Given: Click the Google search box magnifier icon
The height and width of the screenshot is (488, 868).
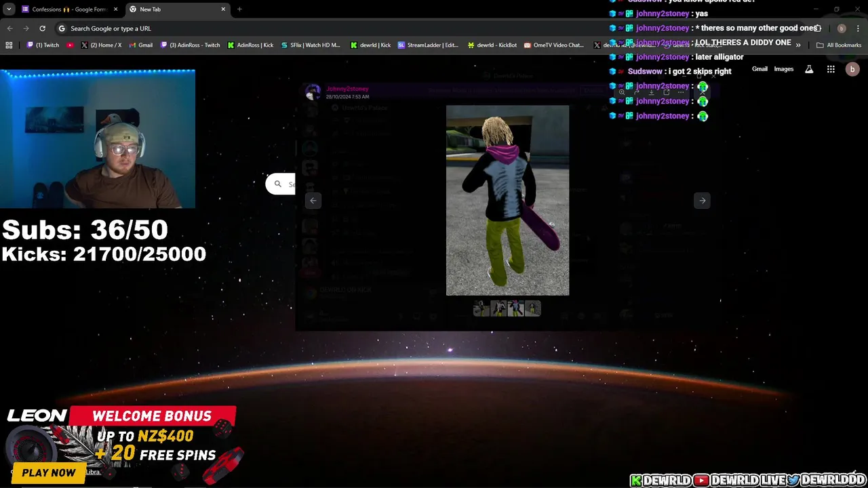Looking at the screenshot, I should tap(277, 184).
